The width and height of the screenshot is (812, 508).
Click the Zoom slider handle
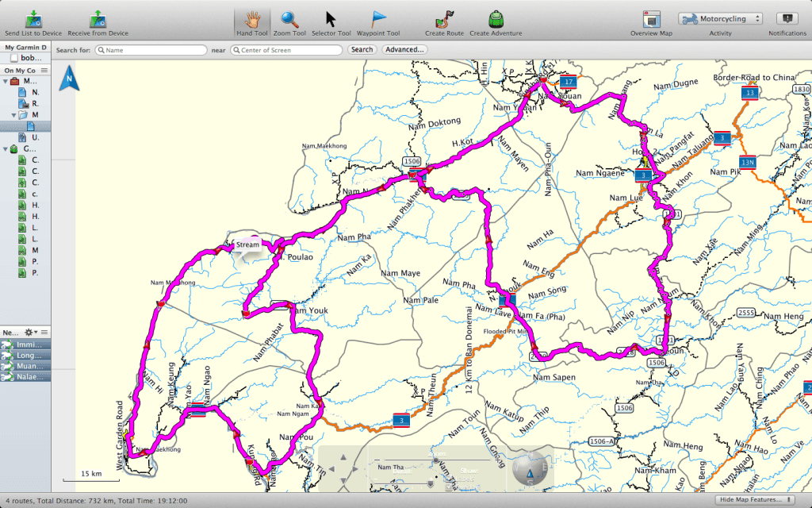coord(436,460)
